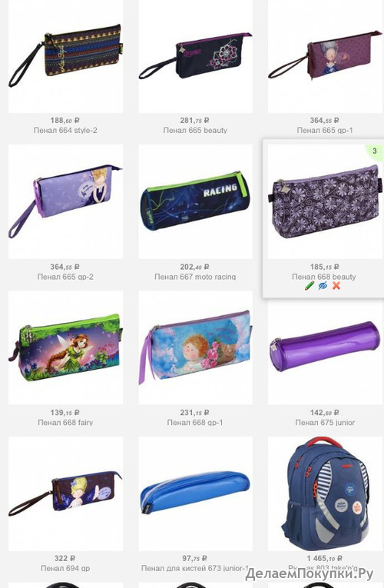Open the Пенал 664 style-2 thumbnail
384x588 pixels.
(65, 56)
